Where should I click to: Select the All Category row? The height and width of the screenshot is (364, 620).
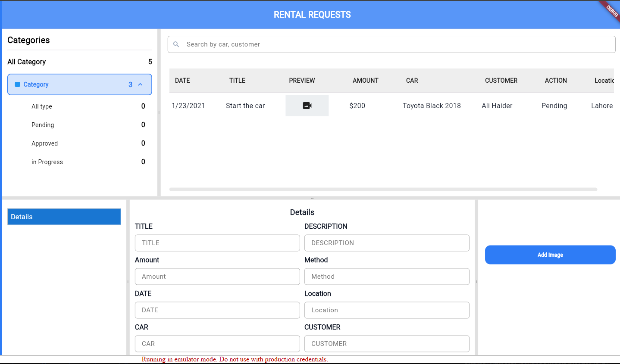tap(79, 62)
